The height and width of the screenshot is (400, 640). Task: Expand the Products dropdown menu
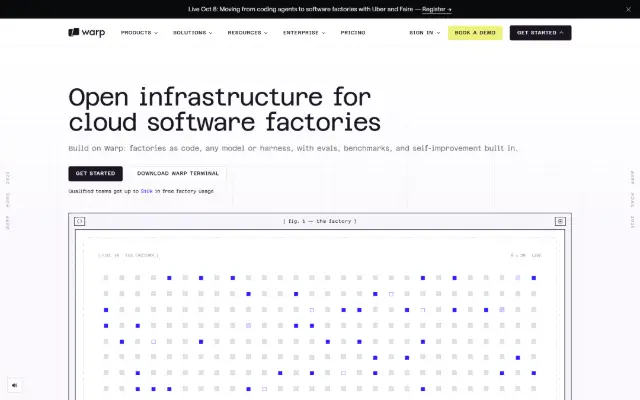pos(139,33)
